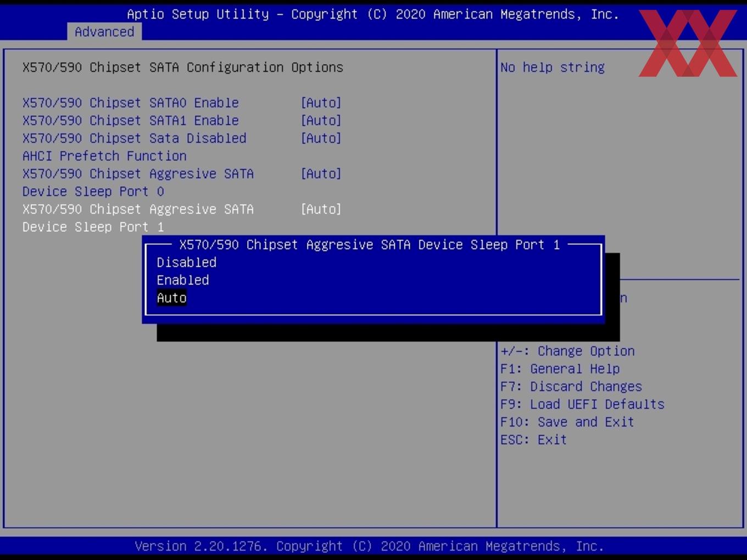Click the No help string text
The image size is (747, 560).
553,67
